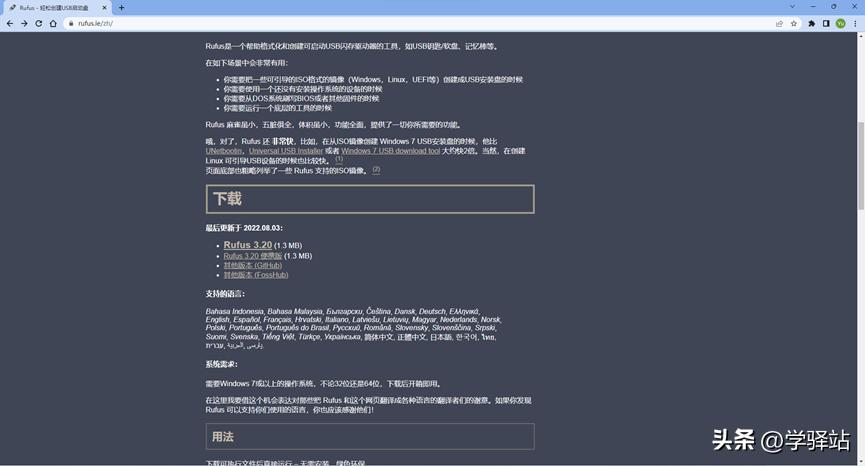This screenshot has width=865, height=466.
Task: Click the 下载 section heading
Action: coord(370,199)
